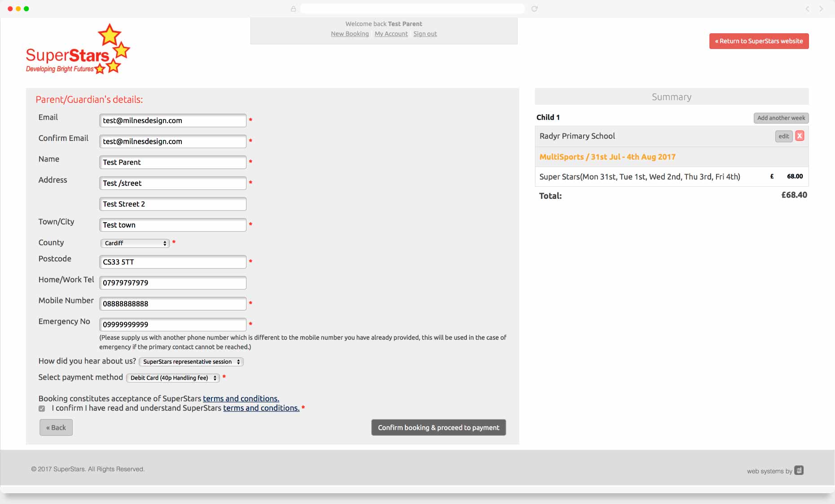
Task: Go back with the Back button
Action: (56, 428)
